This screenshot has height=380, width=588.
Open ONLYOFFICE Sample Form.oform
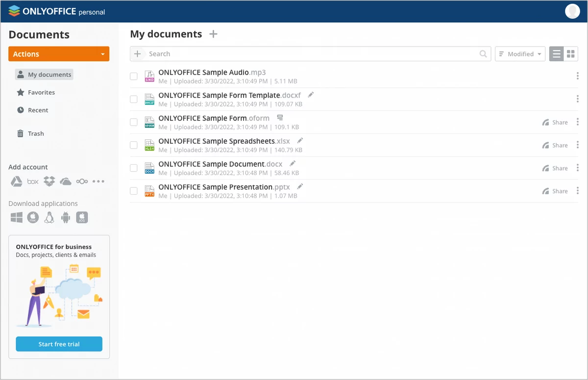(214, 118)
